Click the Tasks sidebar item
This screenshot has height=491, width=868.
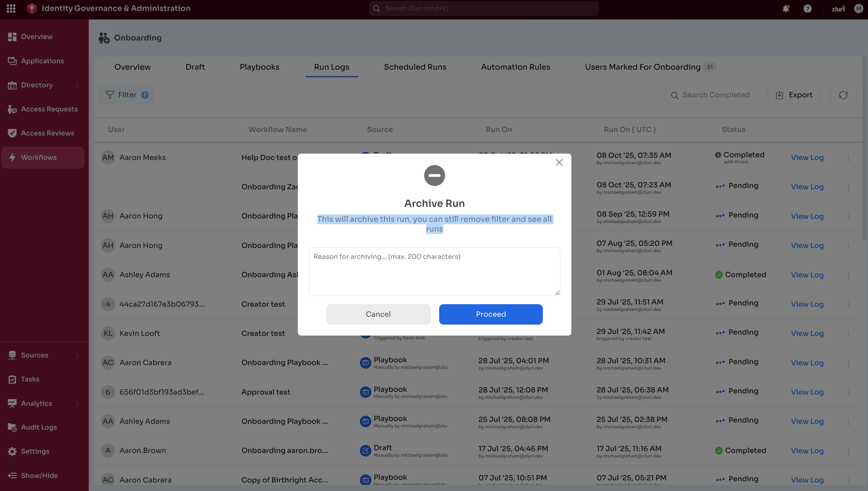pos(30,379)
